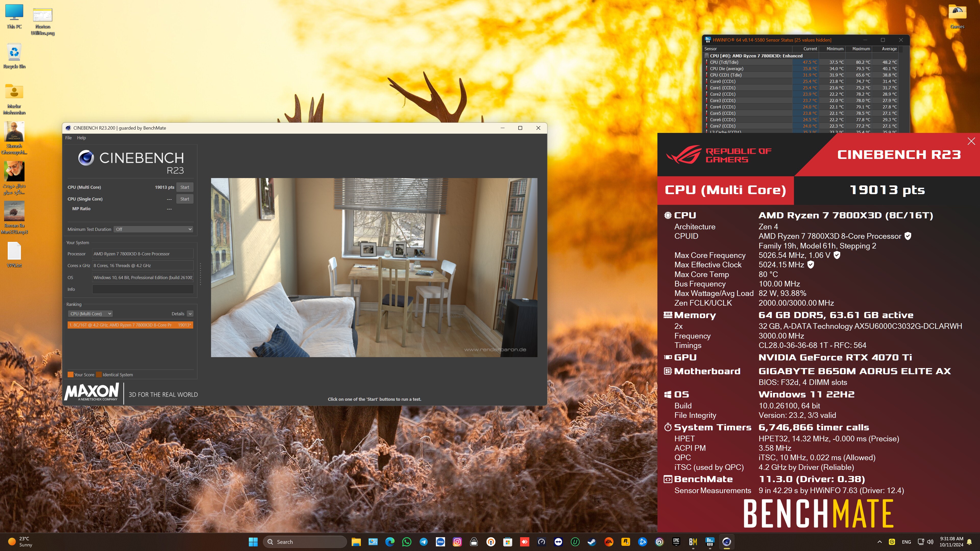Switch to BenchMate via BM taskbar icon
The width and height of the screenshot is (980, 551).
pyautogui.click(x=693, y=542)
